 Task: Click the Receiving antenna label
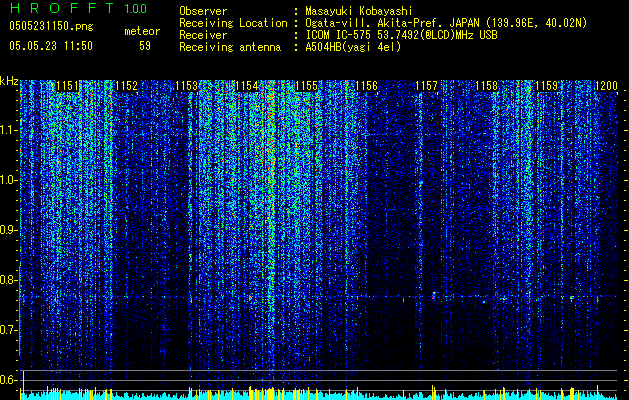tap(230, 47)
